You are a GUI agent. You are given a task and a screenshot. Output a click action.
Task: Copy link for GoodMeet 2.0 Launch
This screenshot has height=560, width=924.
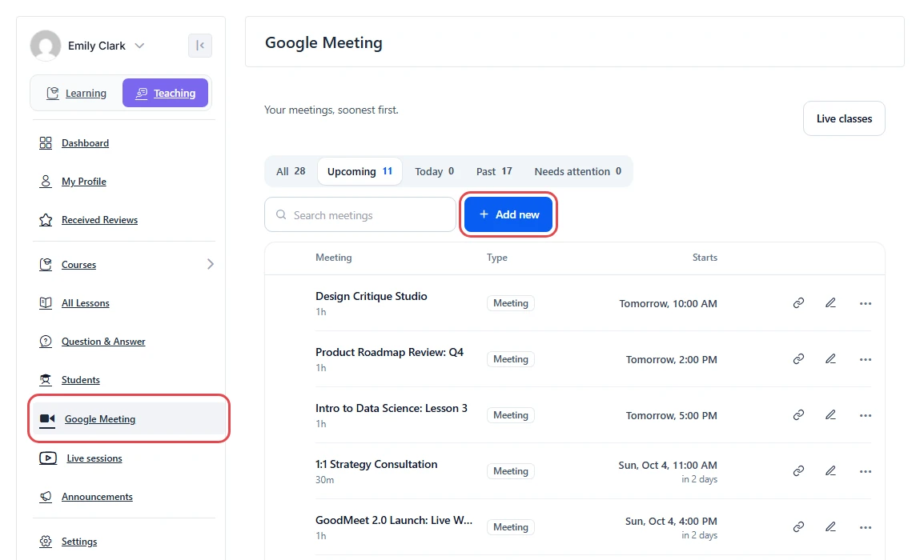798,527
